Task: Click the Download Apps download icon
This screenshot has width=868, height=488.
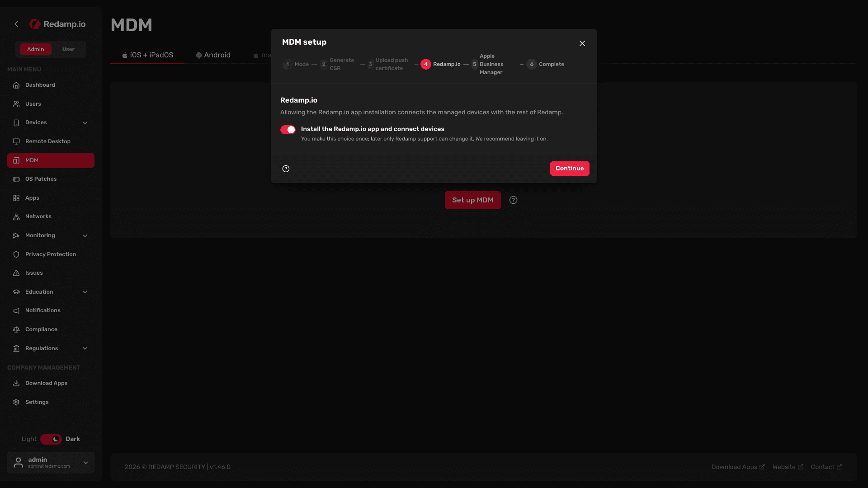Action: 16,383
